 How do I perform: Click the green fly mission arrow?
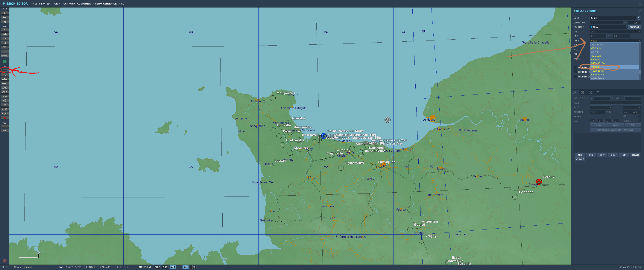[4, 62]
